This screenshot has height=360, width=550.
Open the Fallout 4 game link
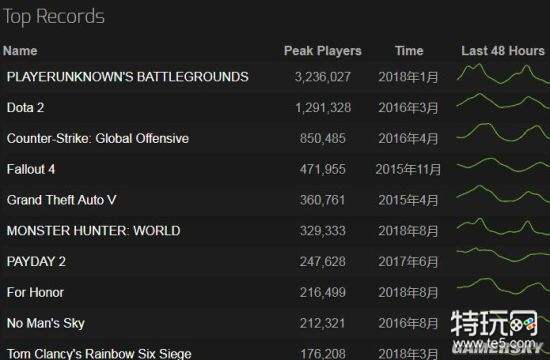tap(31, 169)
